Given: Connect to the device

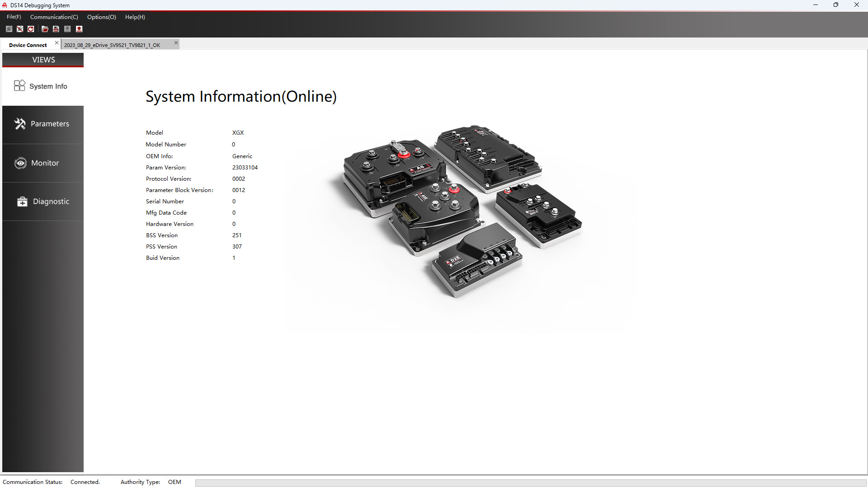Looking at the screenshot, I should pos(9,29).
